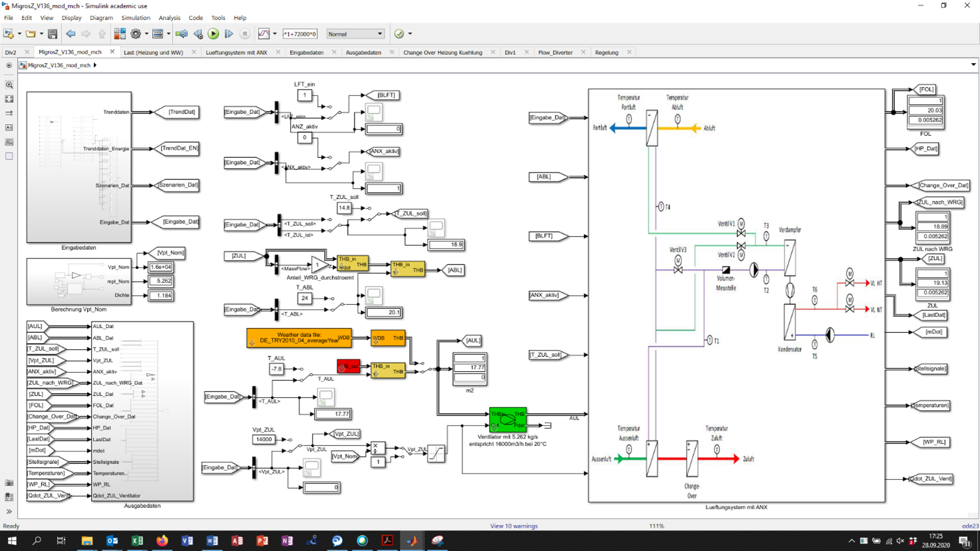Select the Fit to View tool
Image resolution: width=980 pixels, height=551 pixels.
point(9,99)
